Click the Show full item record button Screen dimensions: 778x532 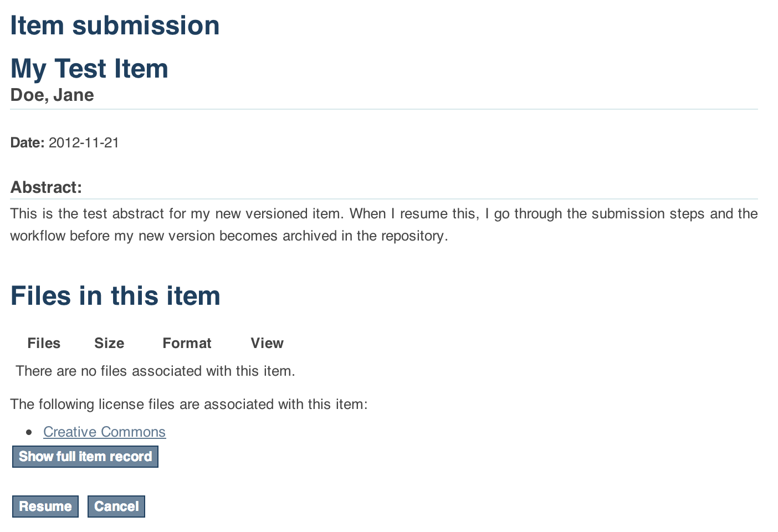coord(85,457)
